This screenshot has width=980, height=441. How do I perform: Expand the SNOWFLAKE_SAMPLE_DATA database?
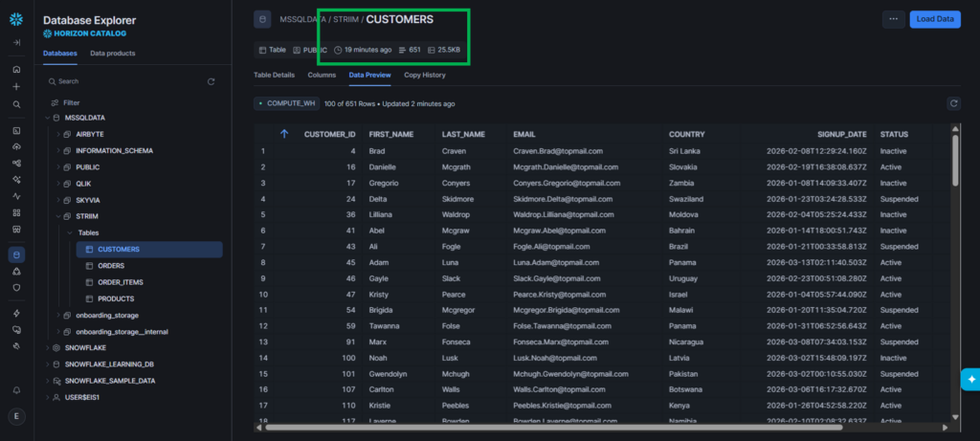pos(48,381)
